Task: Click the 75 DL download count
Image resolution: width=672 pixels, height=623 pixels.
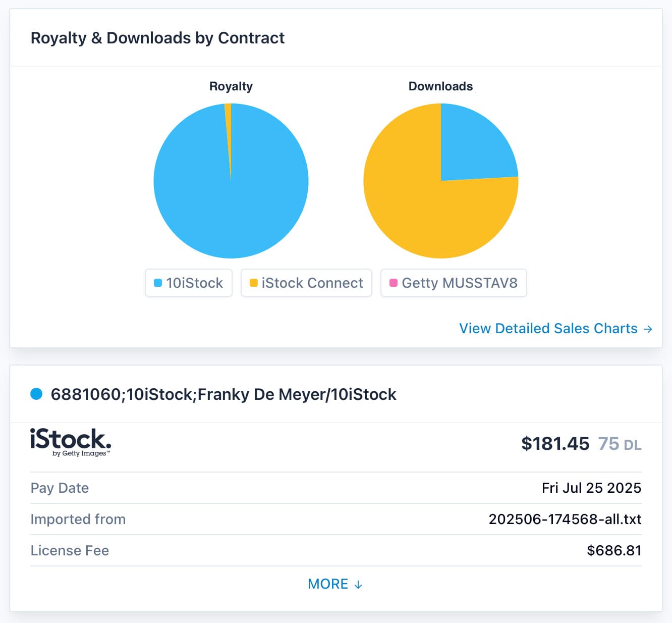Action: coord(620,444)
